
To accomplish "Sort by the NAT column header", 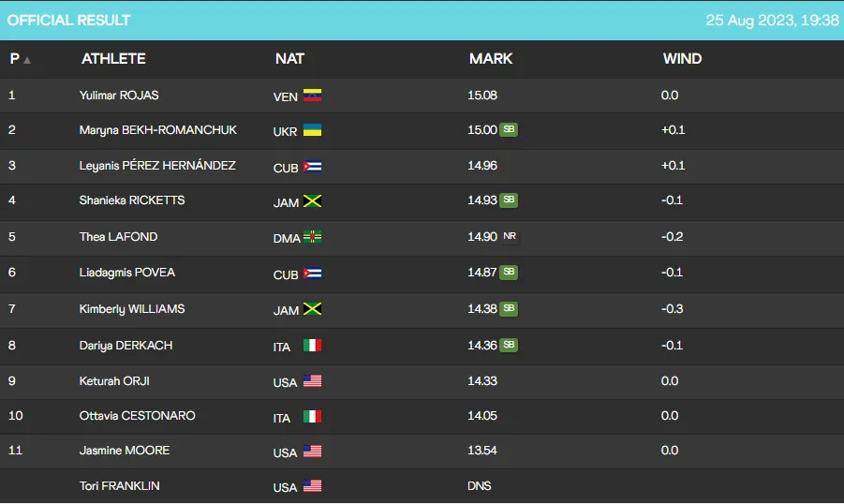I will (289, 59).
